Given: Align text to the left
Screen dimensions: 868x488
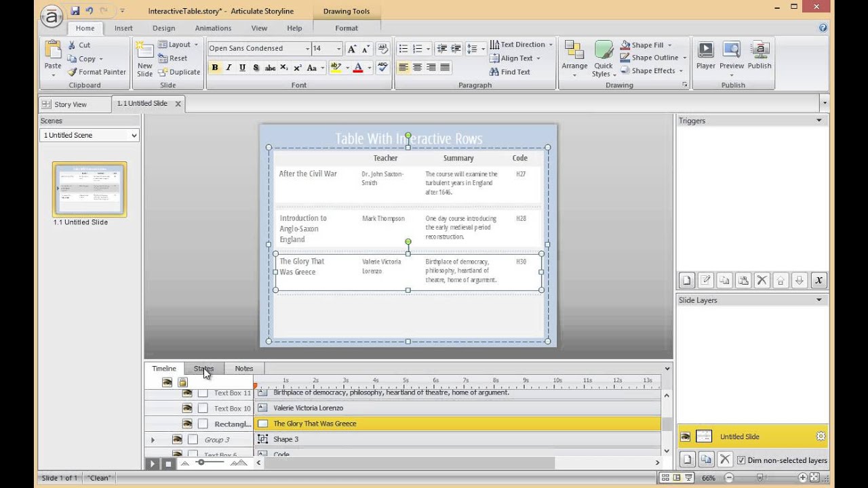Looking at the screenshot, I should click(403, 68).
